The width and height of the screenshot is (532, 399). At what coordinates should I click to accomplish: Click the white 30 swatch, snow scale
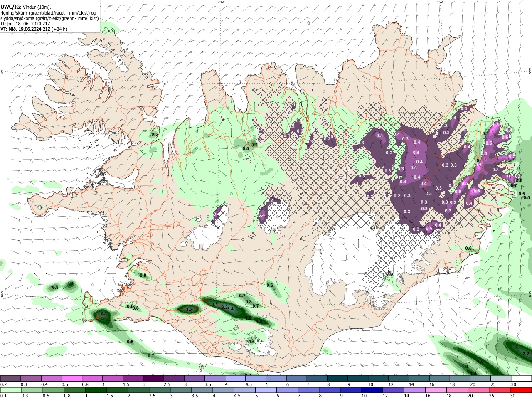tap(521, 379)
